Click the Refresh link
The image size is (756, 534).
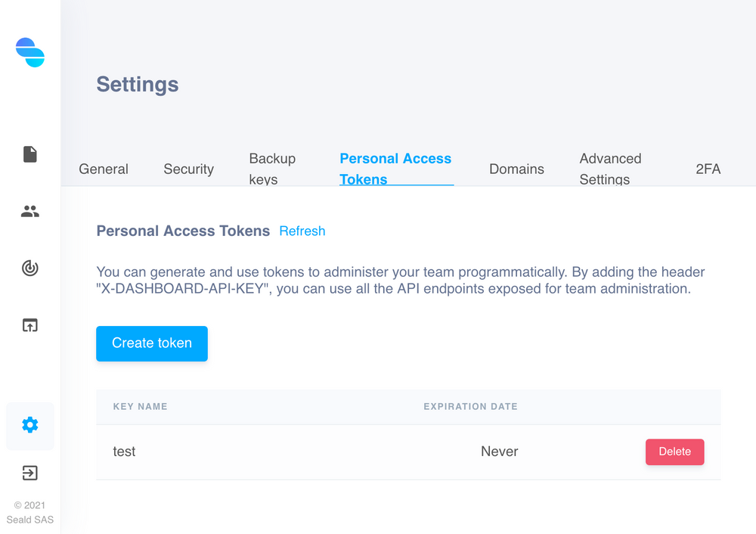pos(302,231)
